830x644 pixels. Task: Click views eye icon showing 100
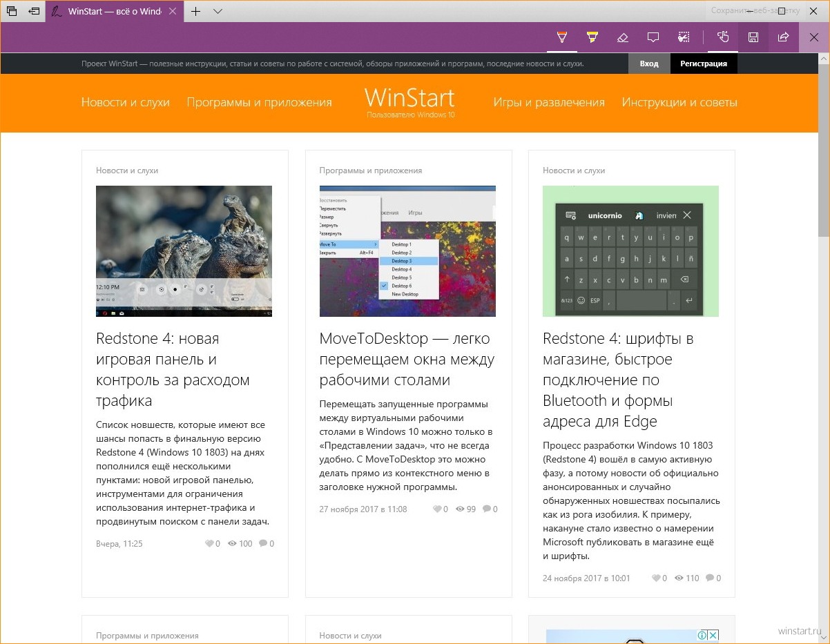pyautogui.click(x=233, y=544)
